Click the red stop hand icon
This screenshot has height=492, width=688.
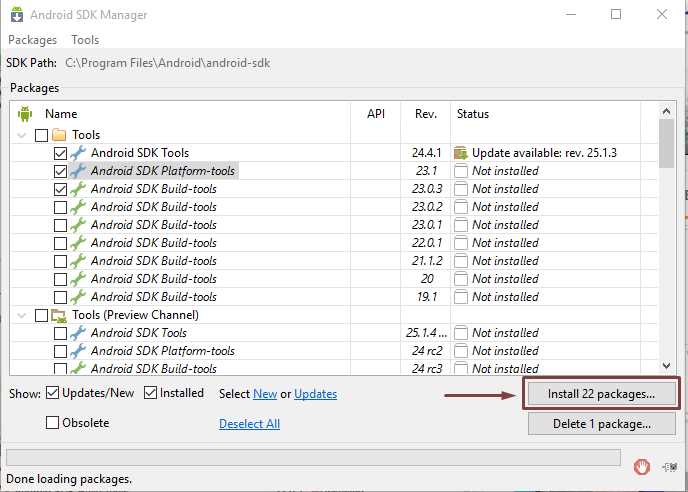click(641, 466)
